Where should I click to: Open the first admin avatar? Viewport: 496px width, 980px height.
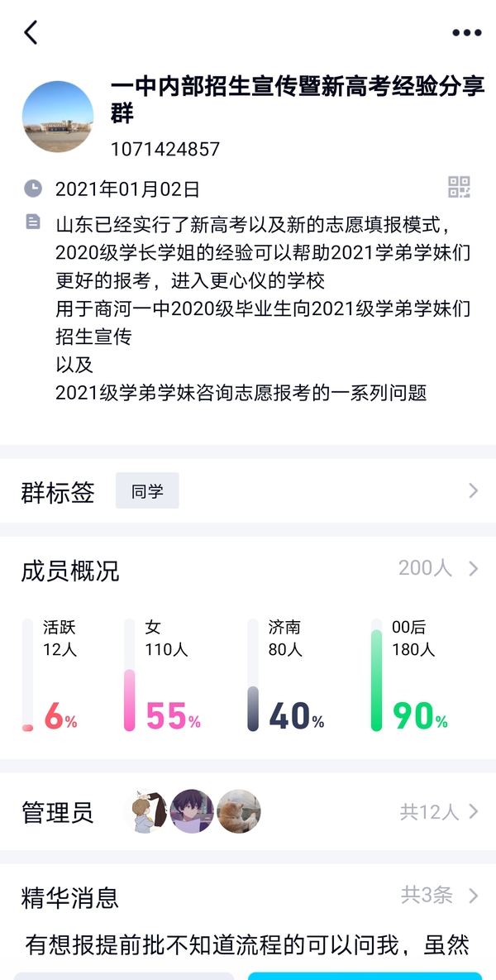pyautogui.click(x=146, y=811)
